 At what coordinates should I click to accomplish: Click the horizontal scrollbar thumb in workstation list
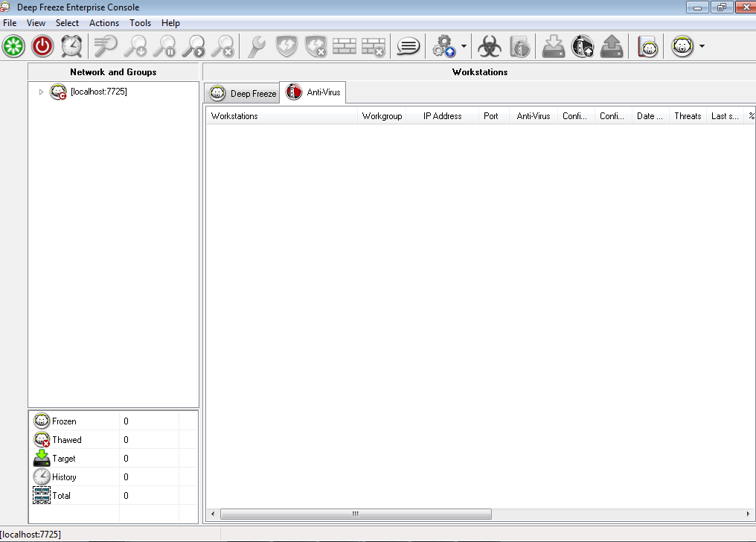[356, 514]
